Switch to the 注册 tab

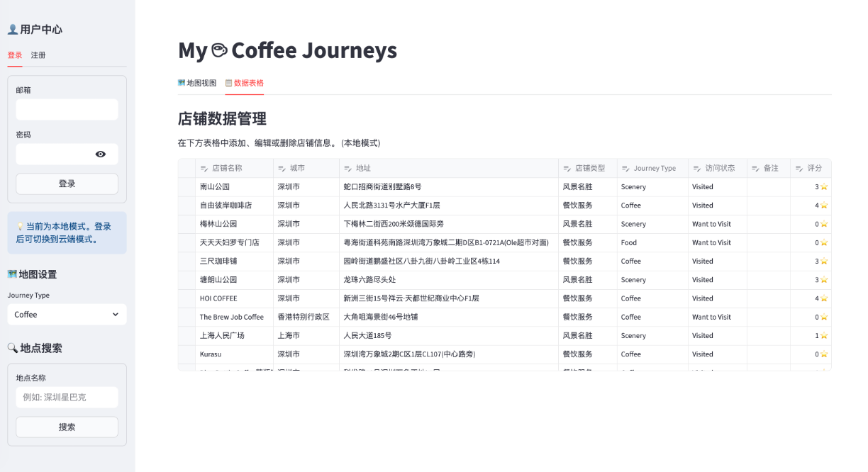tap(38, 55)
